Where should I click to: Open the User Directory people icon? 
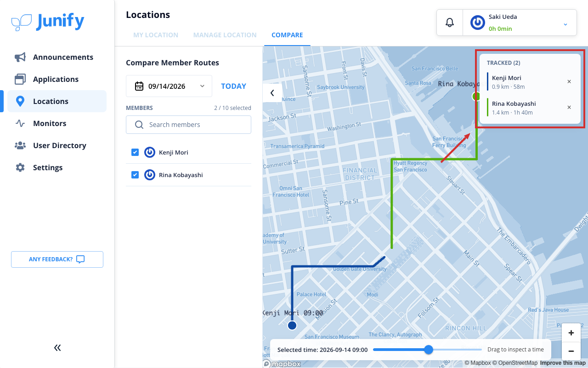[20, 145]
